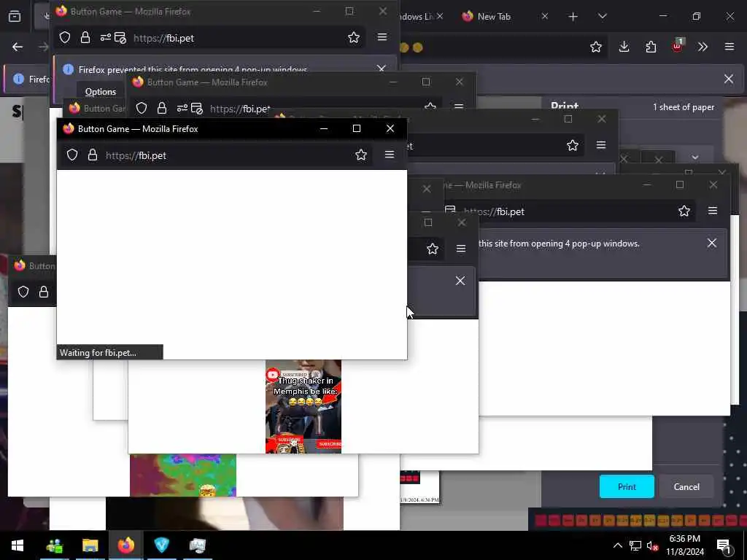Image resolution: width=747 pixels, height=560 pixels.
Task: Click the Print button in the print dialog
Action: tap(627, 486)
